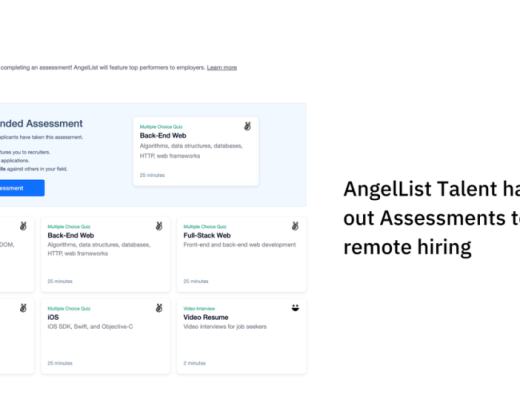The image size is (520, 400).
Task: Click the "out Assessments" headline line
Action: pos(432,218)
